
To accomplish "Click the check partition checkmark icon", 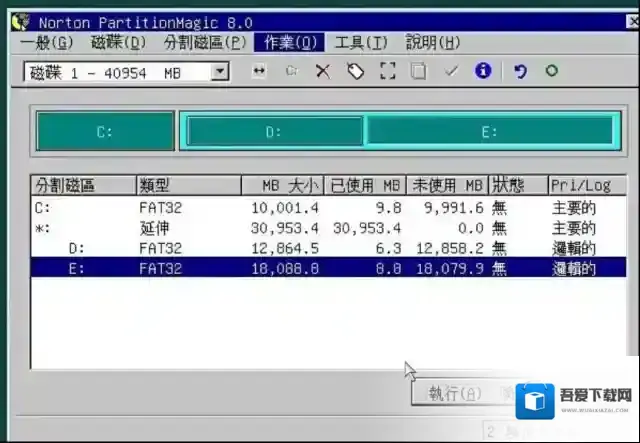I will click(x=451, y=71).
